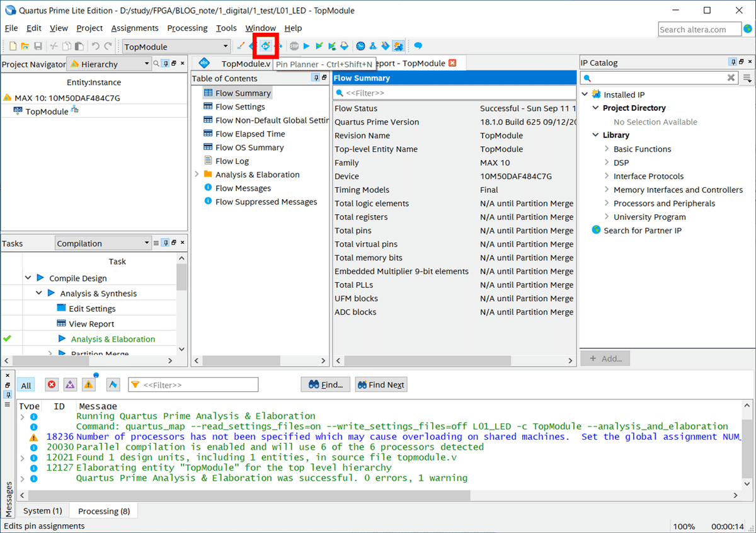The height and width of the screenshot is (533, 756).
Task: Click the blue speech bubble toolbar icon
Action: click(x=418, y=46)
